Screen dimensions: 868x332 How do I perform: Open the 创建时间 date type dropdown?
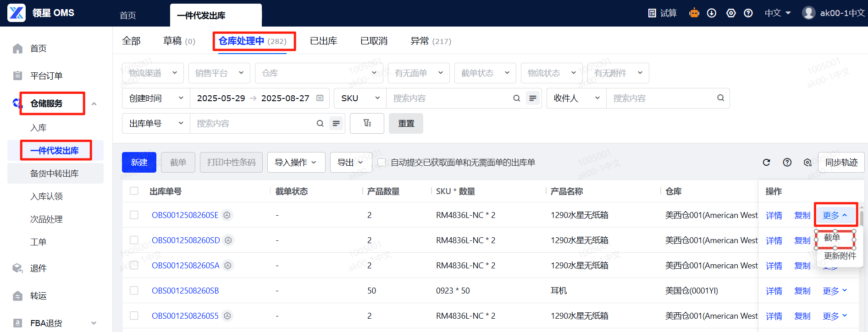click(156, 98)
